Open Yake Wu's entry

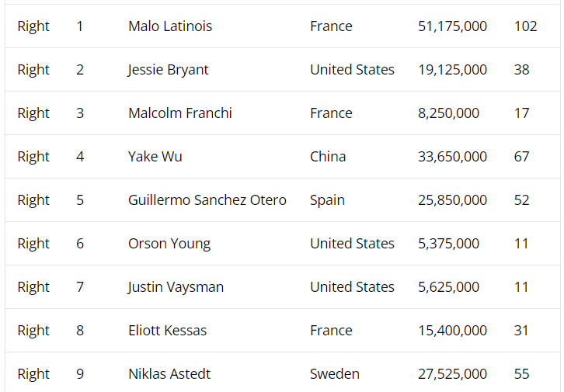pos(155,157)
